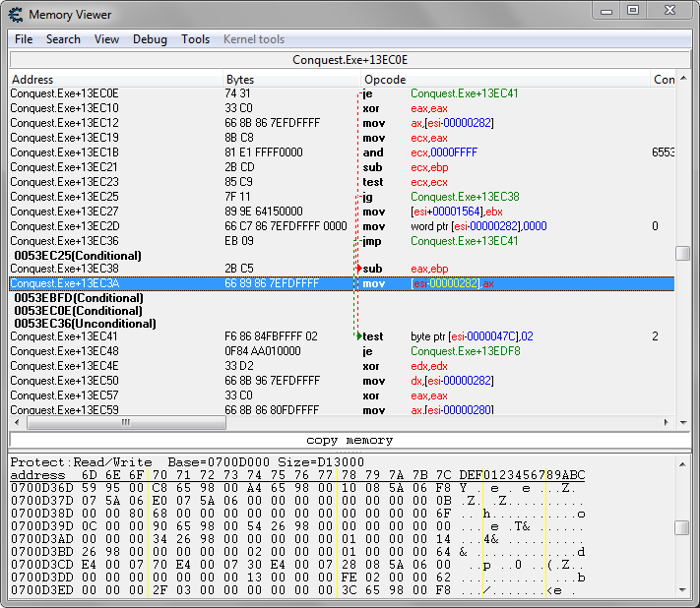
Task: Maximize the Memory Viewer window
Action: (x=632, y=11)
